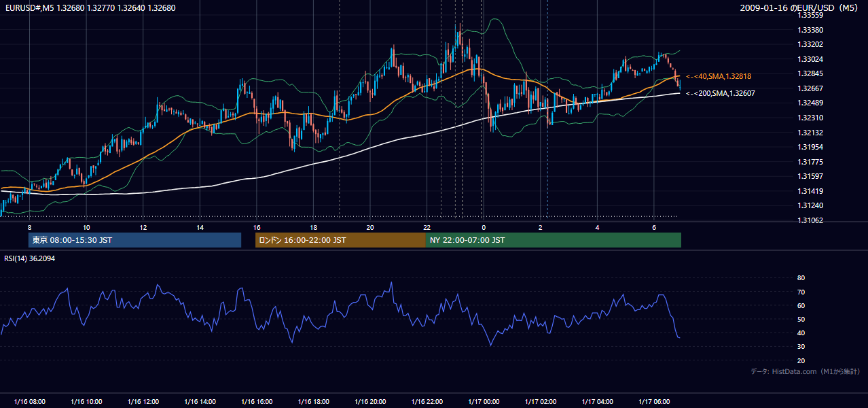The height and width of the screenshot is (408, 868).
Task: Click price axis value 1.32667
Action: 810,88
